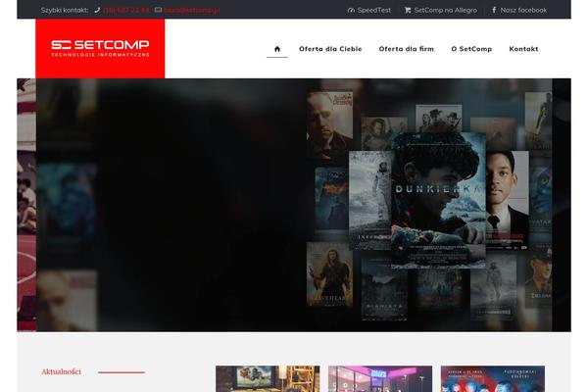Screen dimensions: 588x392
Task: Open the Oferta dla firm menu
Action: click(406, 49)
